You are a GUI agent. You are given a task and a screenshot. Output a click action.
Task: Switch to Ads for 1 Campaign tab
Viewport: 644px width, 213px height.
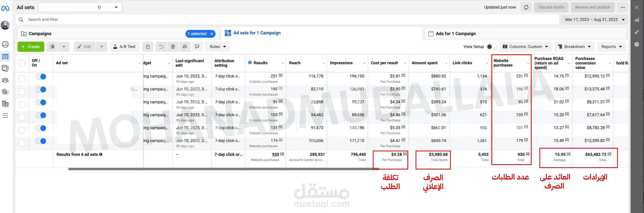pos(455,34)
